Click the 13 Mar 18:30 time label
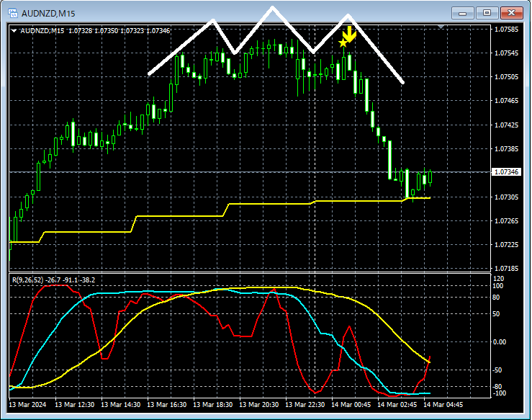Viewport: 532px width, 420px height. click(213, 405)
